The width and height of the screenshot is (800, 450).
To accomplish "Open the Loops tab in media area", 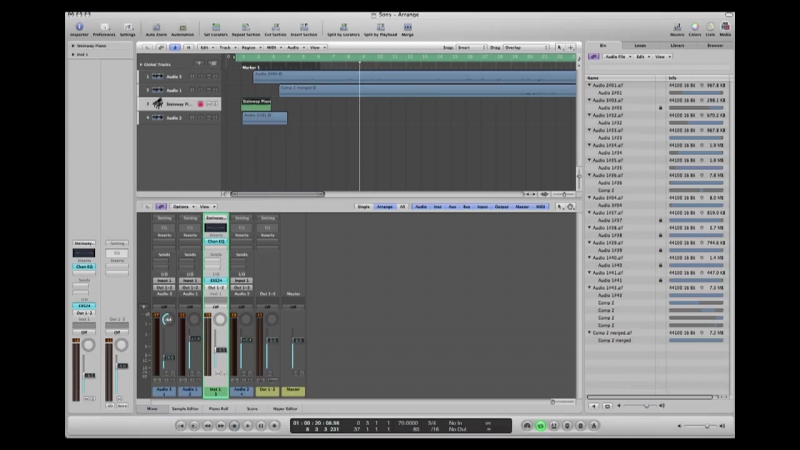I will click(639, 46).
